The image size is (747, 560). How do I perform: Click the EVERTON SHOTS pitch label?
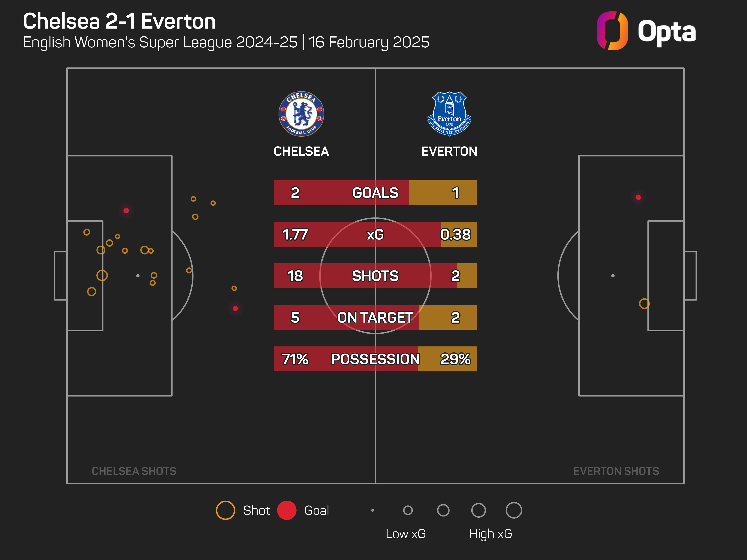(x=616, y=471)
